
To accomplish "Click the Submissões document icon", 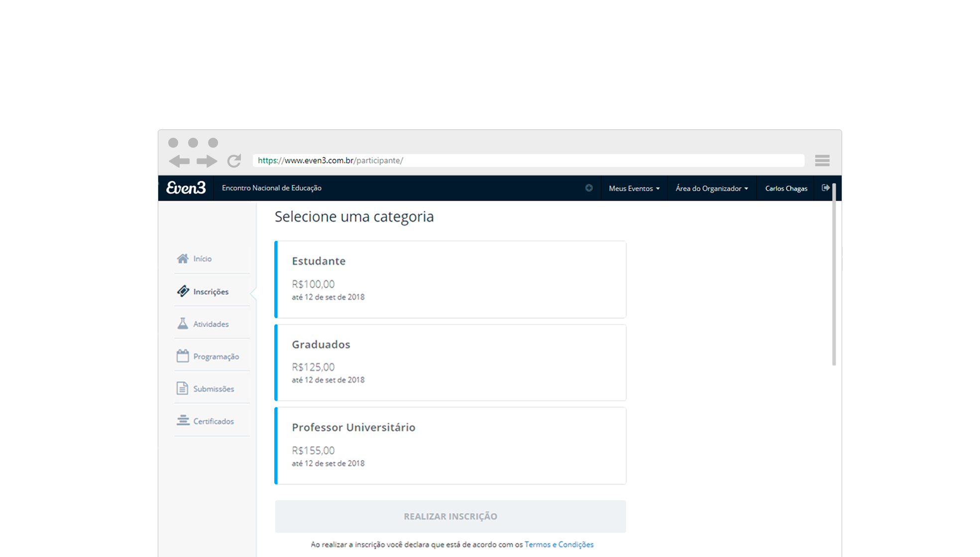I will tap(183, 388).
